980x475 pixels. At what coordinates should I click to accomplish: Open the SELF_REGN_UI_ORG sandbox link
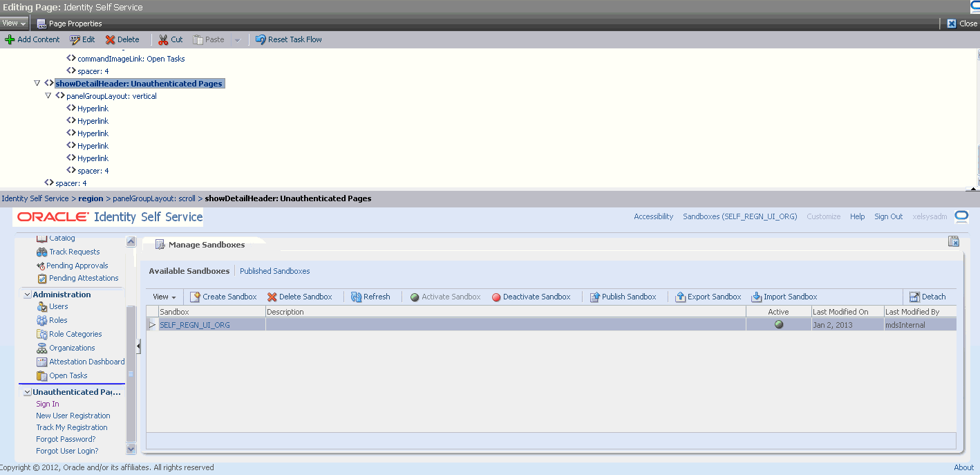click(195, 325)
